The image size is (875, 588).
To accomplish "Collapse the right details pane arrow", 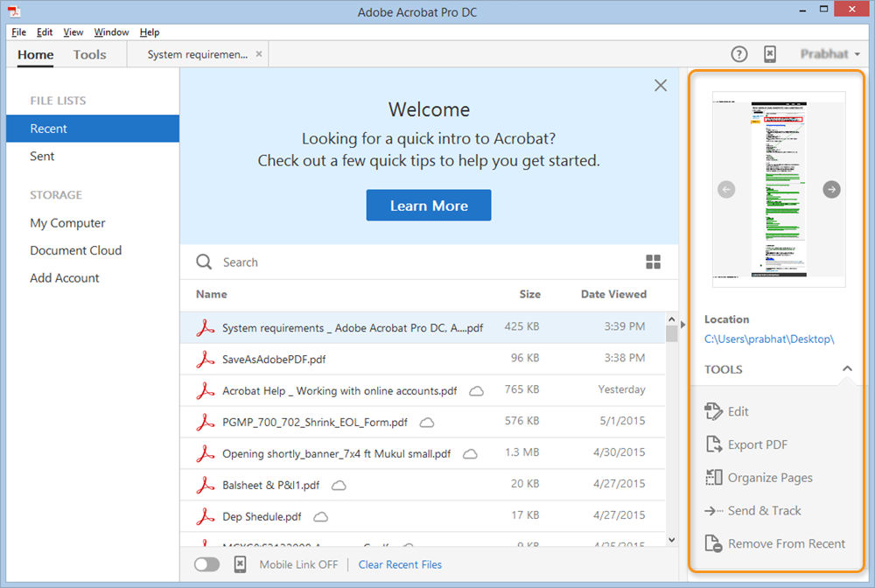I will (x=683, y=324).
